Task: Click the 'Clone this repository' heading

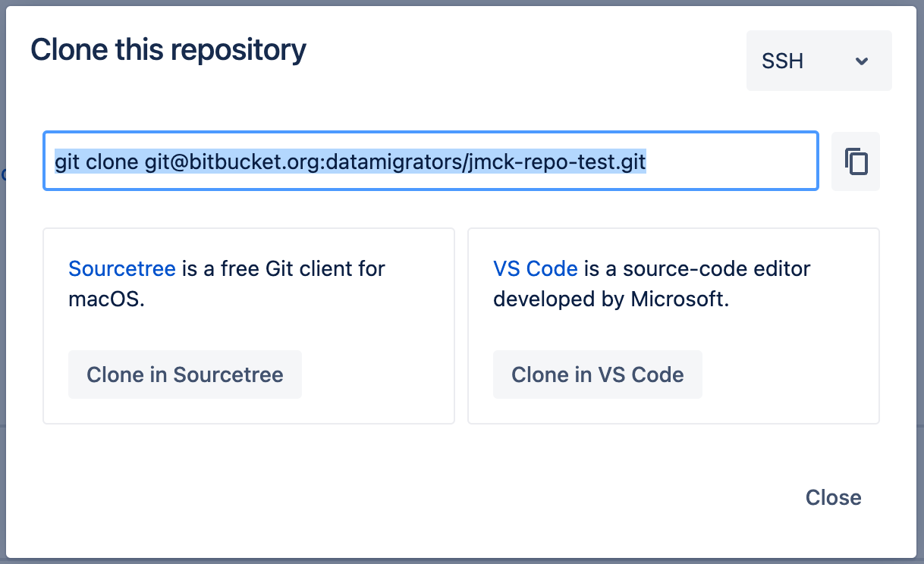Action: point(168,50)
